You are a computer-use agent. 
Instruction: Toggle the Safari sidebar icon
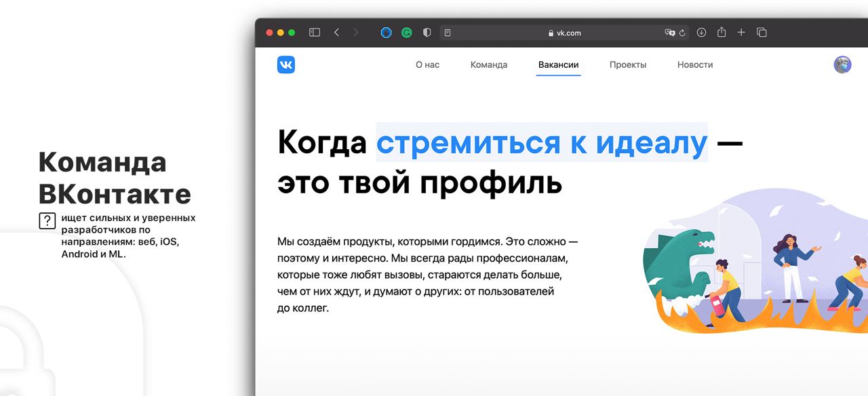[x=315, y=33]
